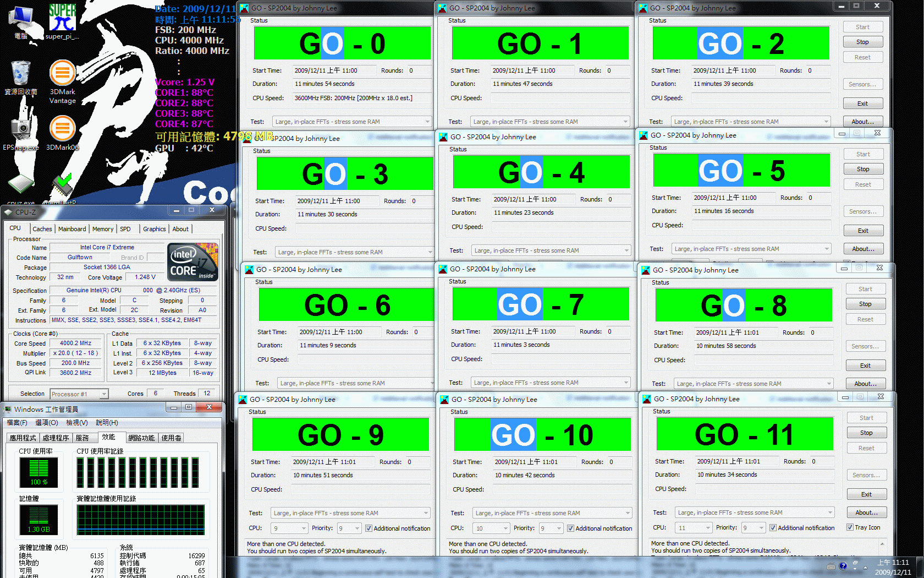Image resolution: width=924 pixels, height=578 pixels.
Task: Open the Test dropdown in GO - 5 window
Action: 751,249
